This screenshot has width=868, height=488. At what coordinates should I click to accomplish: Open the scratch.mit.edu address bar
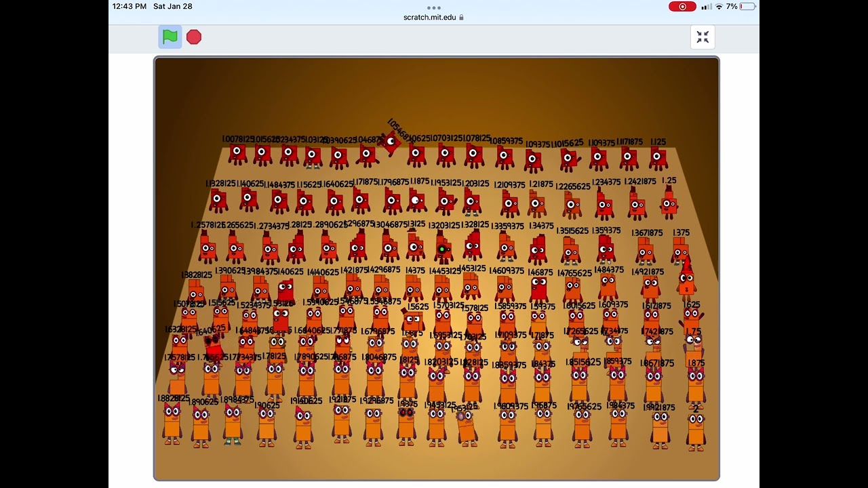[433, 18]
